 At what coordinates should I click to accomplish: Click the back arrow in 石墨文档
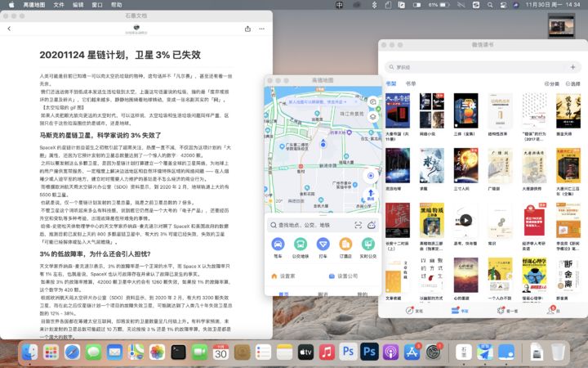point(9,28)
